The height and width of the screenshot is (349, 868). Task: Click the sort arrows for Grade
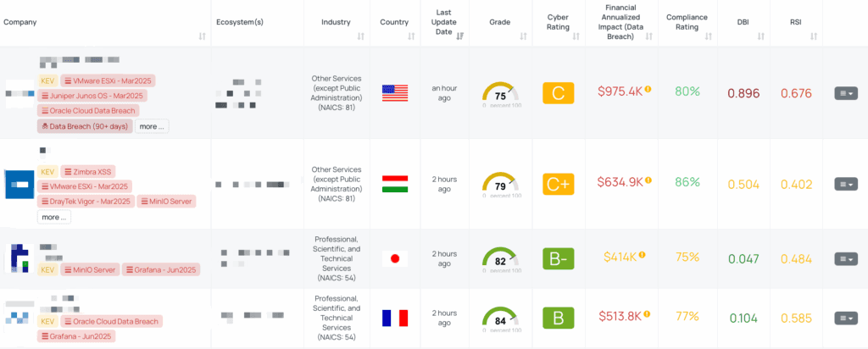coord(524,36)
